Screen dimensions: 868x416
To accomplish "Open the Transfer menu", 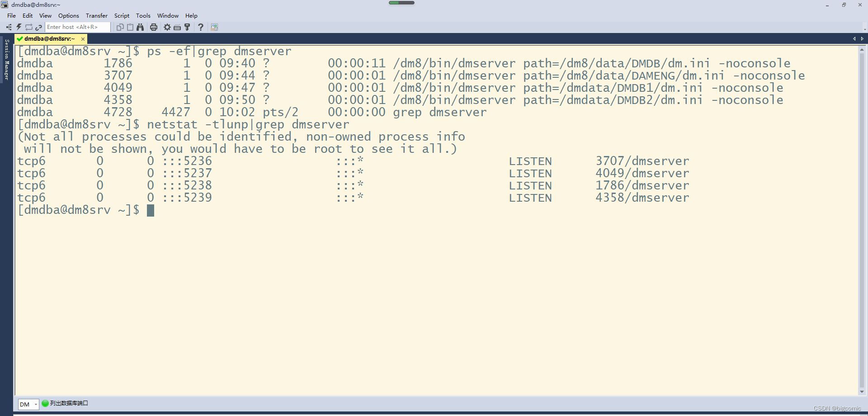I will pyautogui.click(x=97, y=15).
